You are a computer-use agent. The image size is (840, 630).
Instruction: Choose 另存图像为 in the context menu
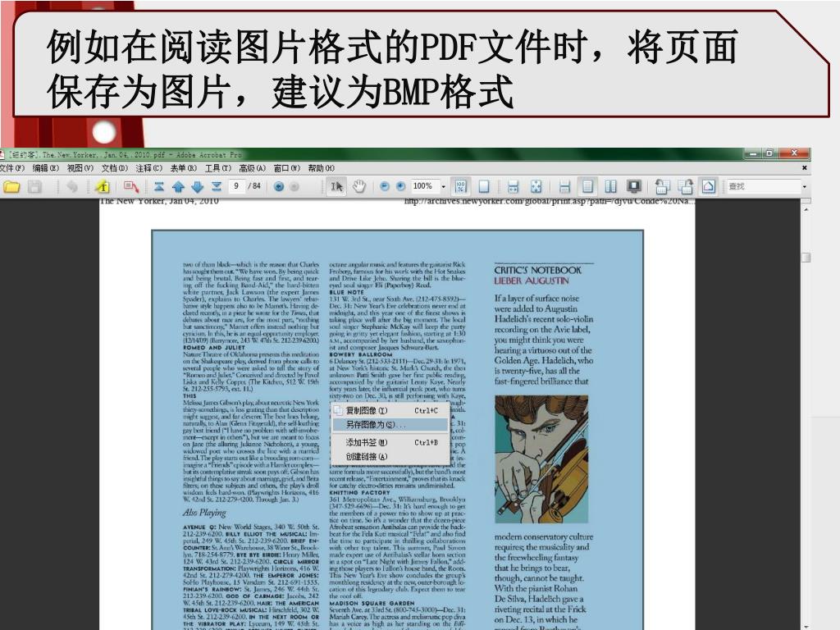pyautogui.click(x=390, y=424)
